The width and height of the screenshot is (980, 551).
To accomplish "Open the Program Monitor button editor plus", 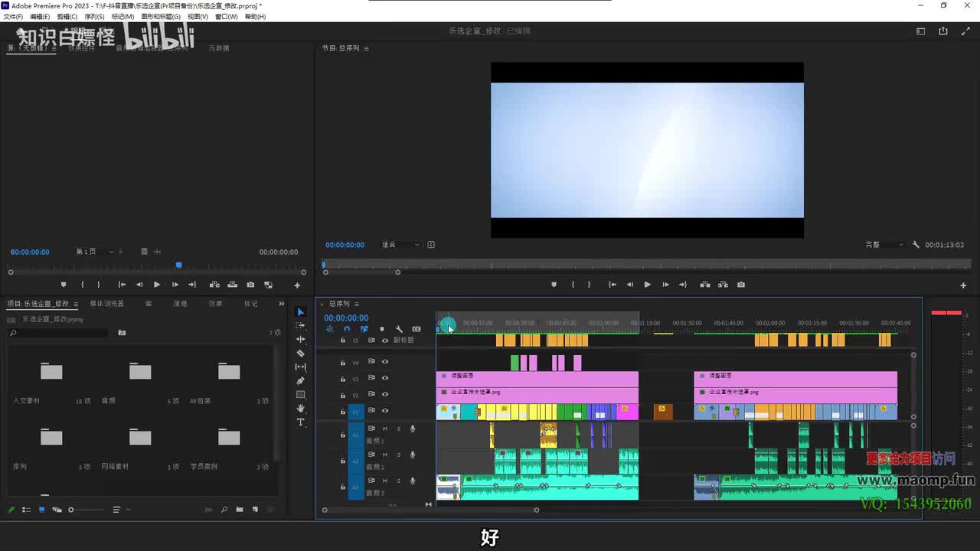I will click(x=963, y=285).
